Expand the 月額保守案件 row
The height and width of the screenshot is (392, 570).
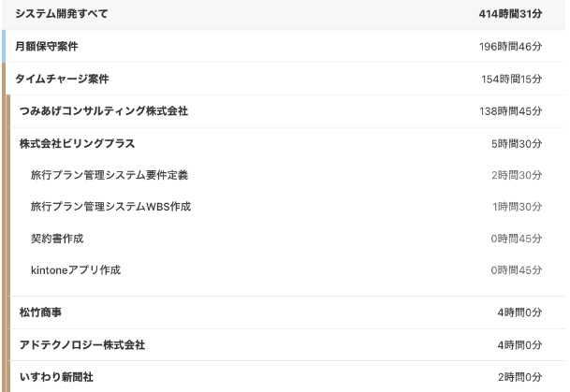(285, 46)
